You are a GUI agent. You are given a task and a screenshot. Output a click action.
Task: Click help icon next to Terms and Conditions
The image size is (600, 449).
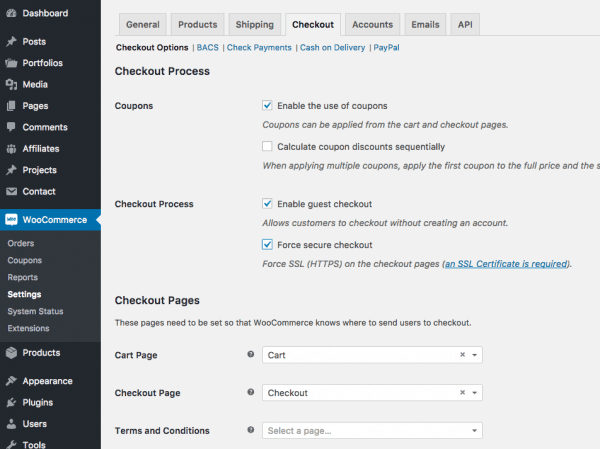[250, 431]
